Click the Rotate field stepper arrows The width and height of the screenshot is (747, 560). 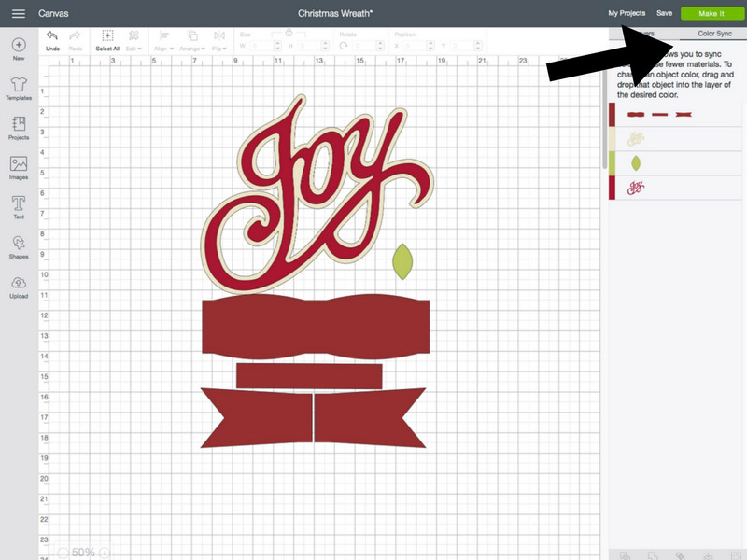[380, 46]
